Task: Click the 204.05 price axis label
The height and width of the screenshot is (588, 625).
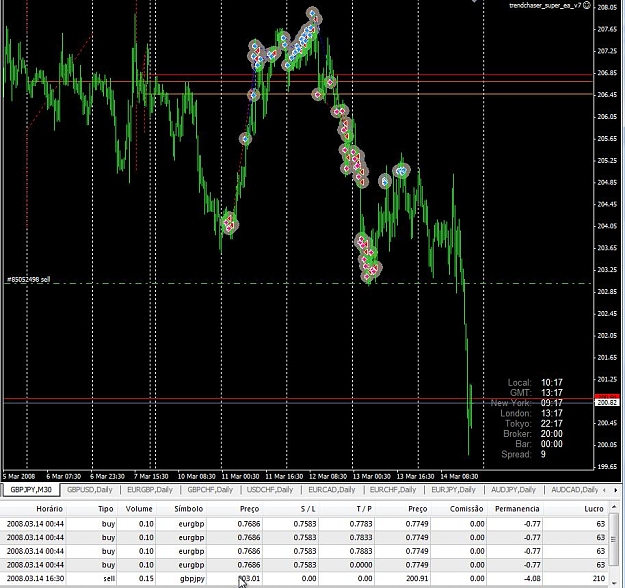Action: click(x=607, y=226)
